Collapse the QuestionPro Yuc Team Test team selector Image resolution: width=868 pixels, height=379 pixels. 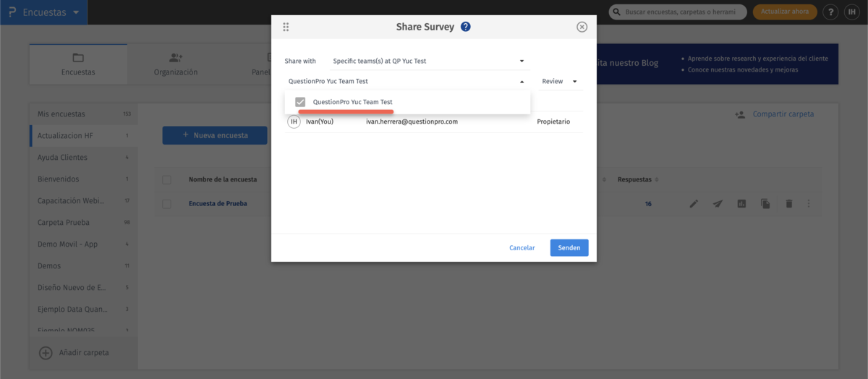click(406, 82)
